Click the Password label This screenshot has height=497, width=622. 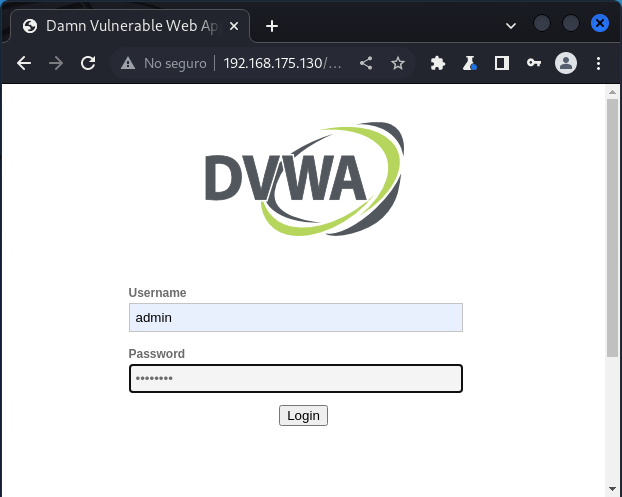point(157,353)
